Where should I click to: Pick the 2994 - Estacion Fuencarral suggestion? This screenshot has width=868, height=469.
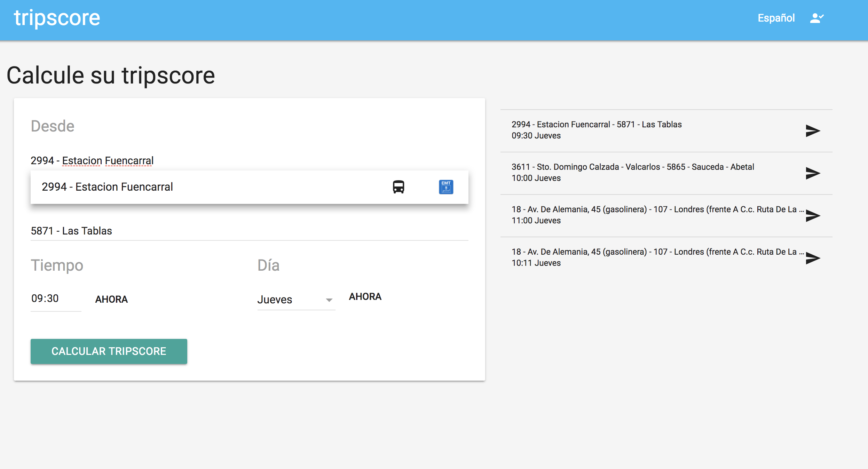coord(249,187)
